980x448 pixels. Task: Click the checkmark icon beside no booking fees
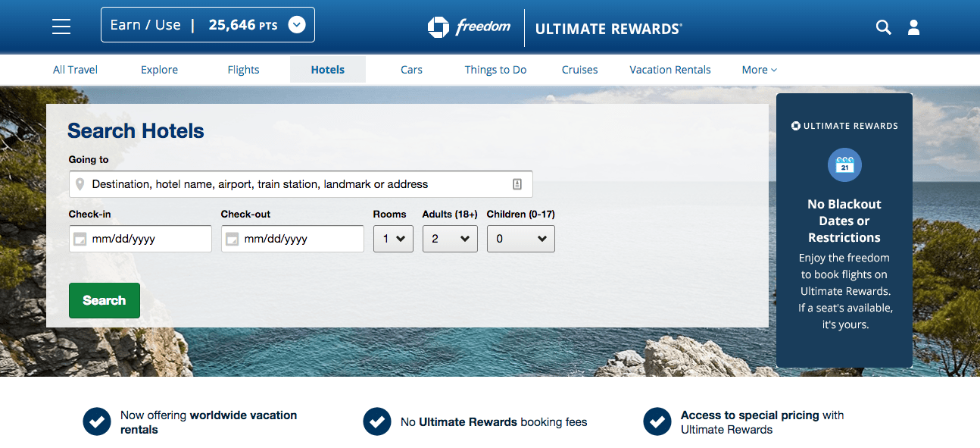[x=376, y=421]
